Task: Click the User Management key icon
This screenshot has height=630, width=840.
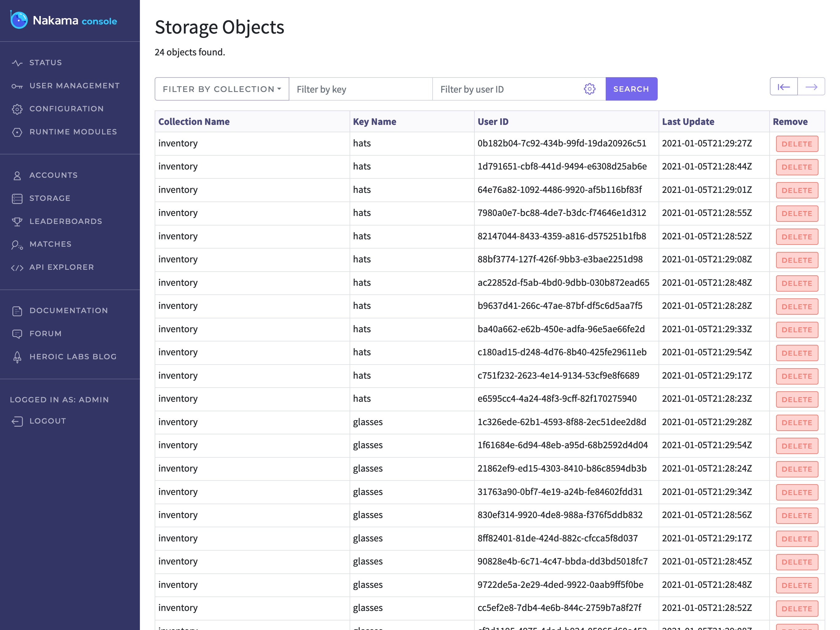Action: pyautogui.click(x=17, y=86)
